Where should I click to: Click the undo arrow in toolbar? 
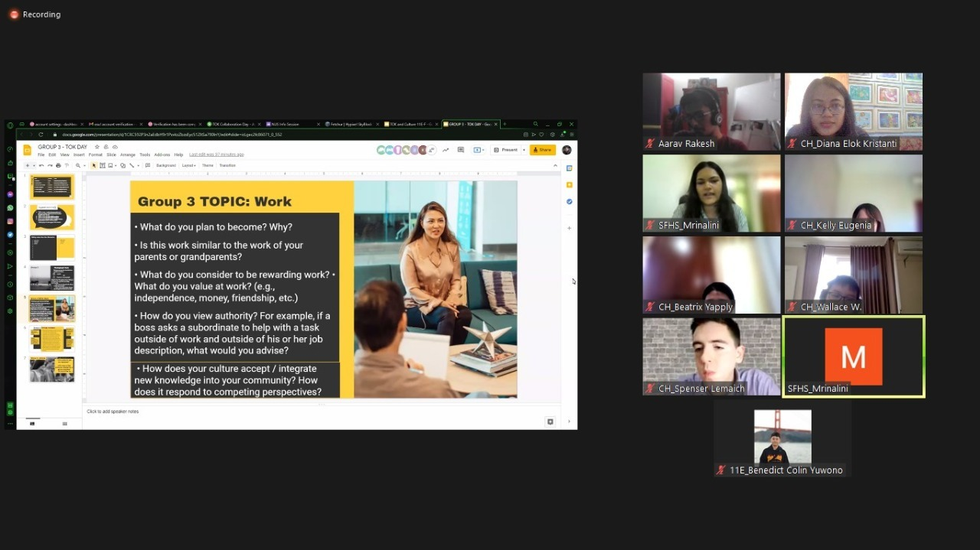pos(42,165)
